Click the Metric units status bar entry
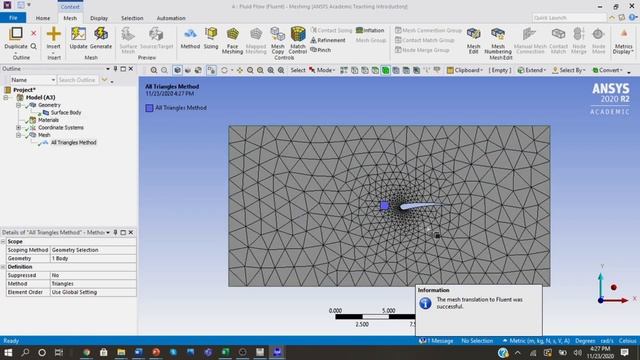640x360 pixels. click(x=536, y=341)
